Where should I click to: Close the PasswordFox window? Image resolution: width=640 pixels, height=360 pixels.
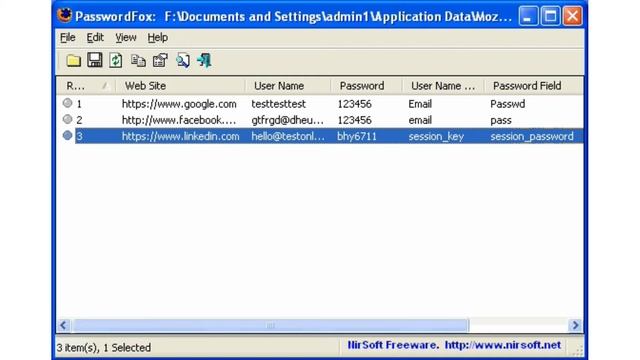572,16
